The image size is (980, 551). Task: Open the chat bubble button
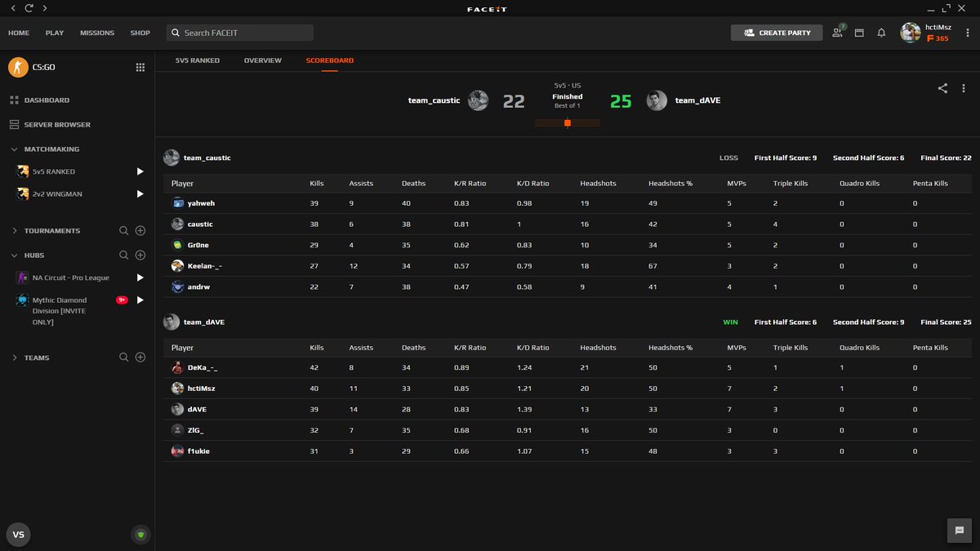pos(960,530)
